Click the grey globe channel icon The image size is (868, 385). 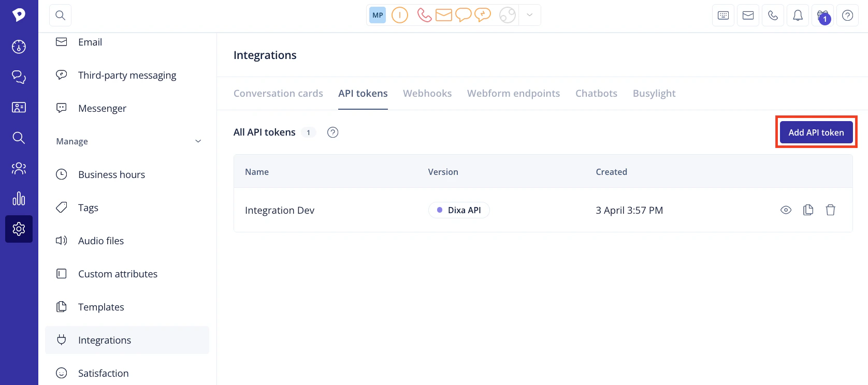pos(508,15)
